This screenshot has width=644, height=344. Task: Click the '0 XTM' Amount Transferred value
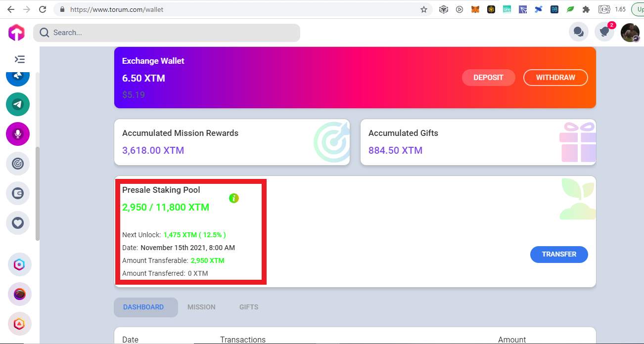point(198,273)
